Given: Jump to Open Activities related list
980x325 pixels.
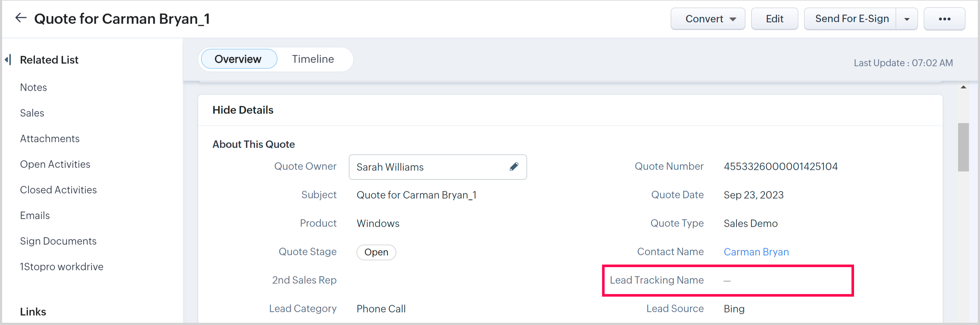Looking at the screenshot, I should click(x=55, y=164).
